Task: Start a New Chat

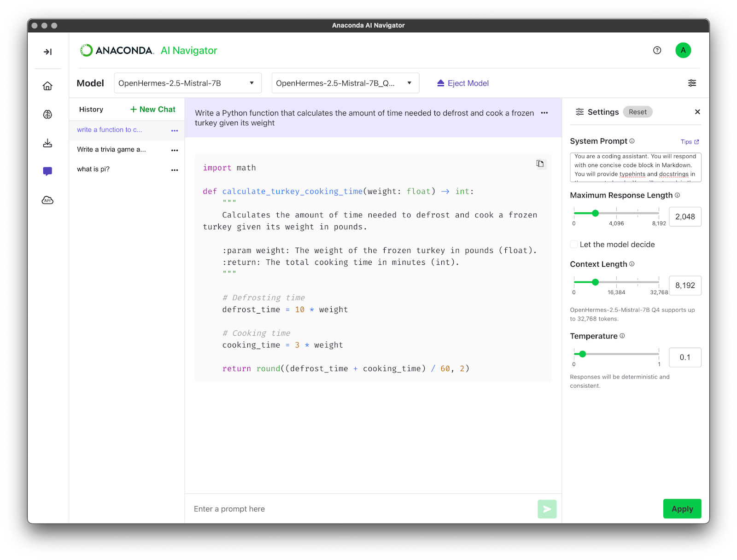Action: click(x=152, y=109)
